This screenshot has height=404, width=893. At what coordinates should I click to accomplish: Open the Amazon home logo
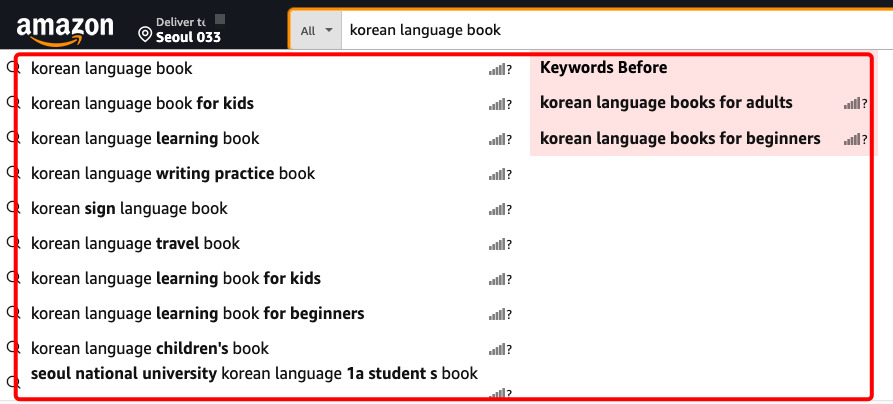[65, 31]
